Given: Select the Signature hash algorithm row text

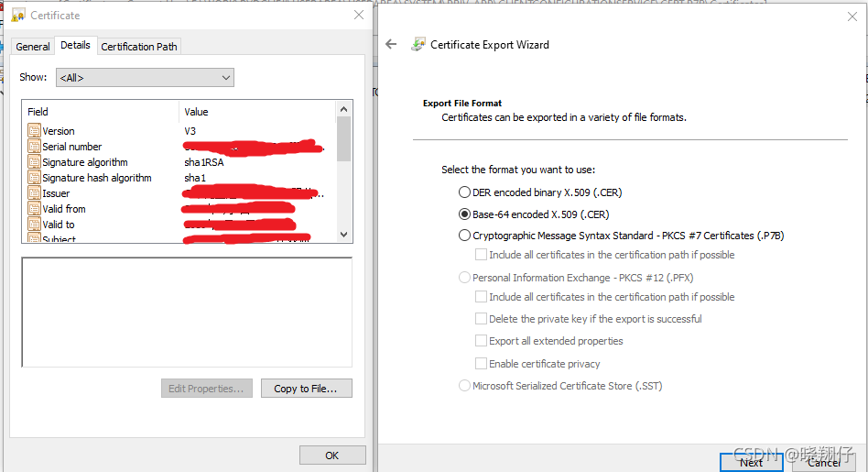Looking at the screenshot, I should [97, 178].
